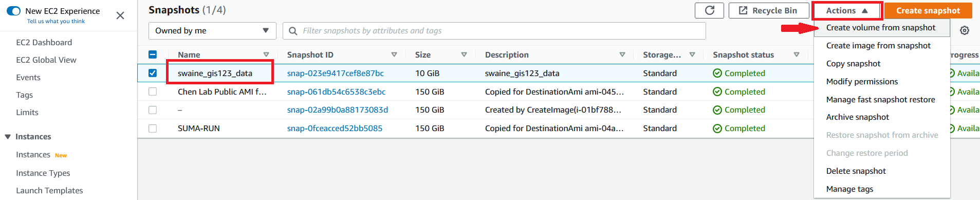Collapse the Actions dropdown button
This screenshot has width=980, height=200.
pos(847,10)
